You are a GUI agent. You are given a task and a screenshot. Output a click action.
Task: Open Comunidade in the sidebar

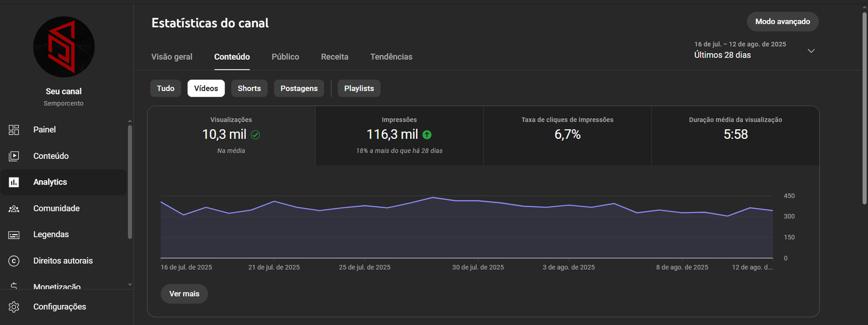(x=63, y=208)
